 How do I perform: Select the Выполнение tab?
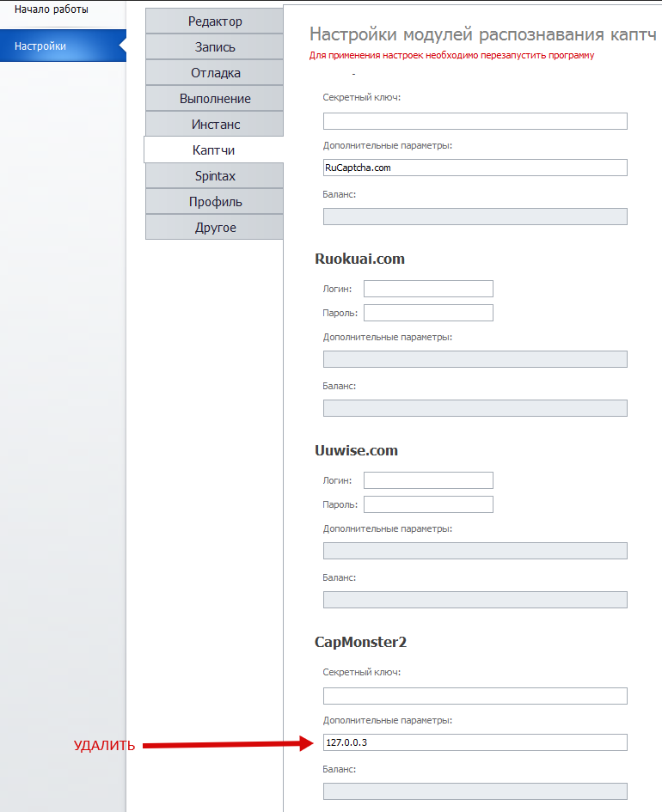click(214, 99)
